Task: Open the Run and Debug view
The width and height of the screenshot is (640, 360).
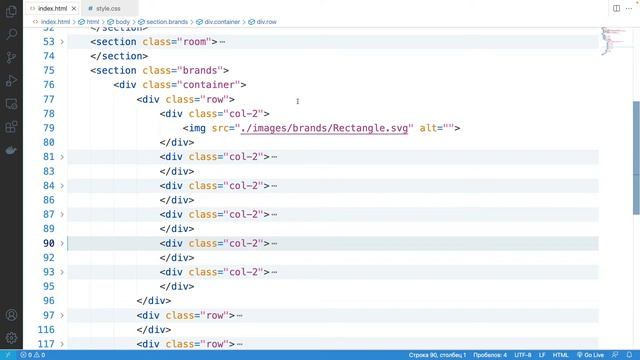Action: point(11,80)
